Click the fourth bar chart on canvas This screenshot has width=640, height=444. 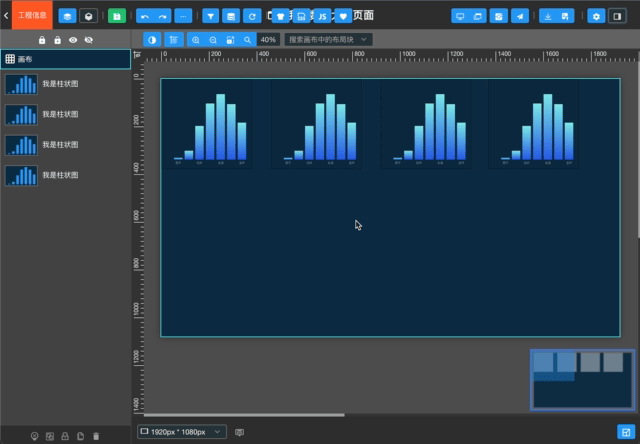tap(534, 124)
